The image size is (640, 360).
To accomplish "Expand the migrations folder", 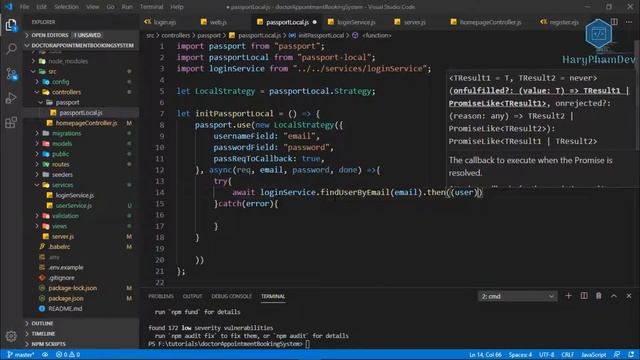I will click(x=66, y=133).
